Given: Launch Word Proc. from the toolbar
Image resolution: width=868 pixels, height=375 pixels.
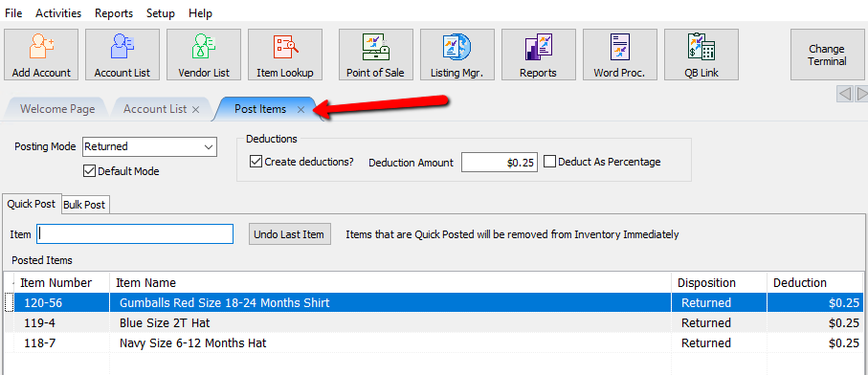Looking at the screenshot, I should [620, 55].
